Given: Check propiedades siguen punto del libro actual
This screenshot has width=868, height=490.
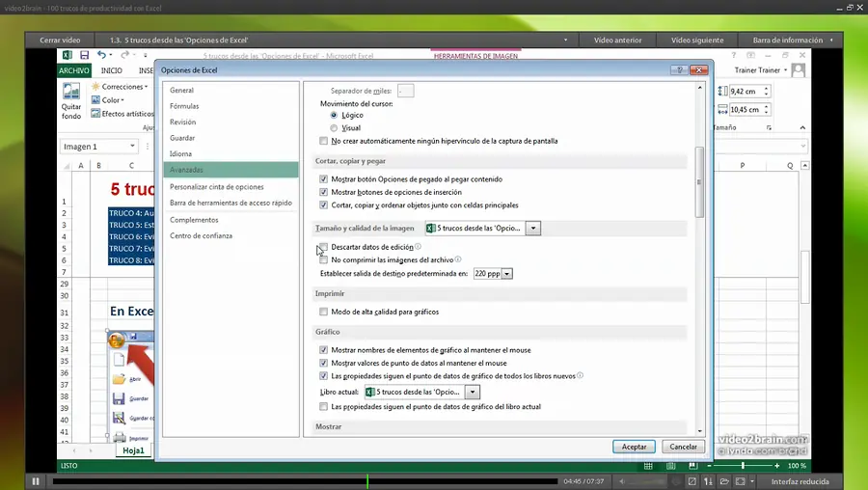Looking at the screenshot, I should (x=323, y=406).
